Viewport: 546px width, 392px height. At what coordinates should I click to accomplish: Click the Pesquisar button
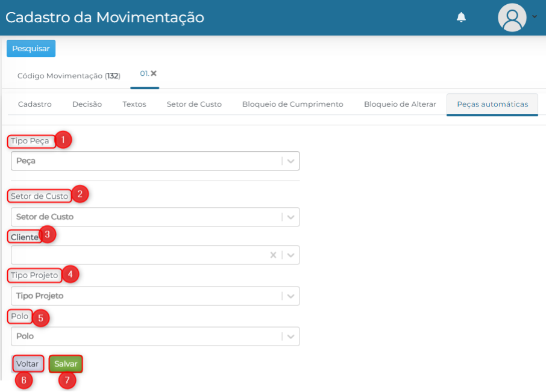pos(31,48)
